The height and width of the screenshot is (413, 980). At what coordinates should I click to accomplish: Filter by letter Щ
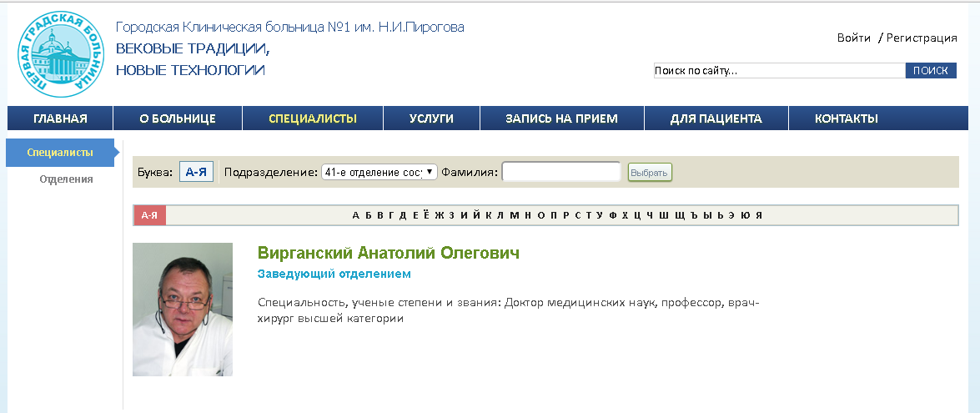point(680,215)
